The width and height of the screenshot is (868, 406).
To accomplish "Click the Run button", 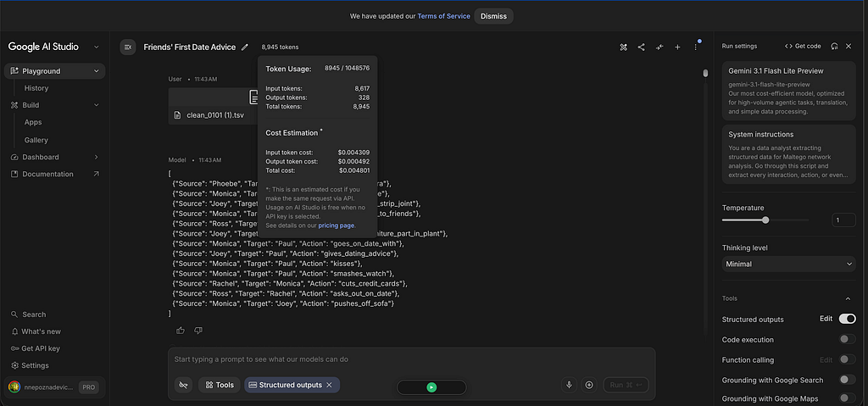I will point(626,385).
